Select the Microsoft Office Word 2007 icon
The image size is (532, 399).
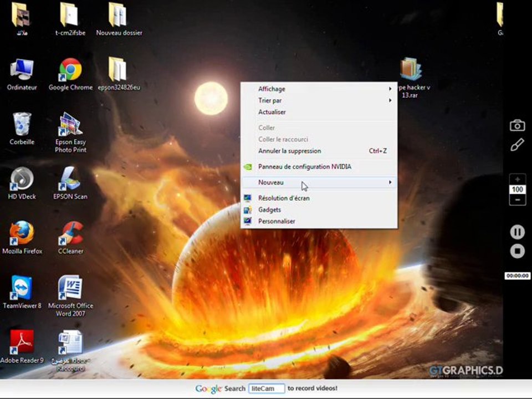pos(70,296)
